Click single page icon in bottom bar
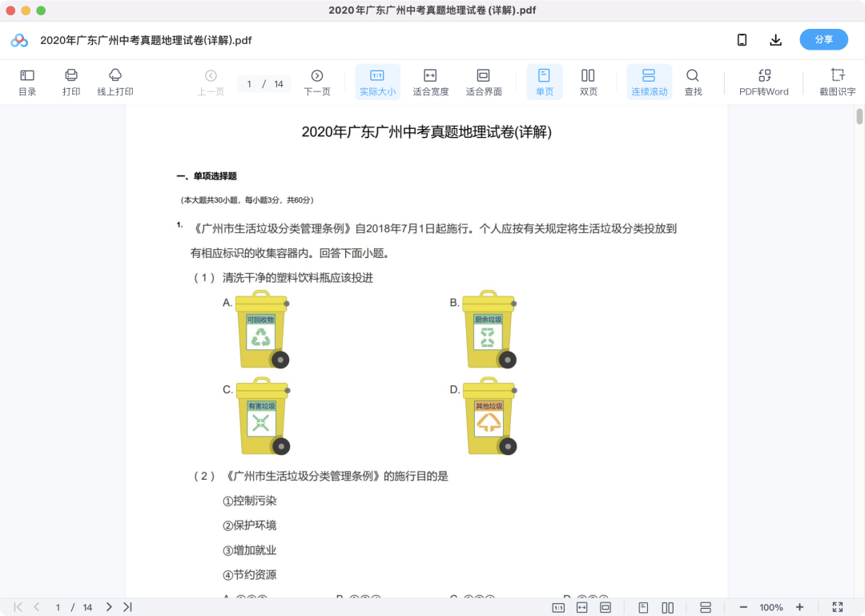This screenshot has width=865, height=616. pos(643,608)
